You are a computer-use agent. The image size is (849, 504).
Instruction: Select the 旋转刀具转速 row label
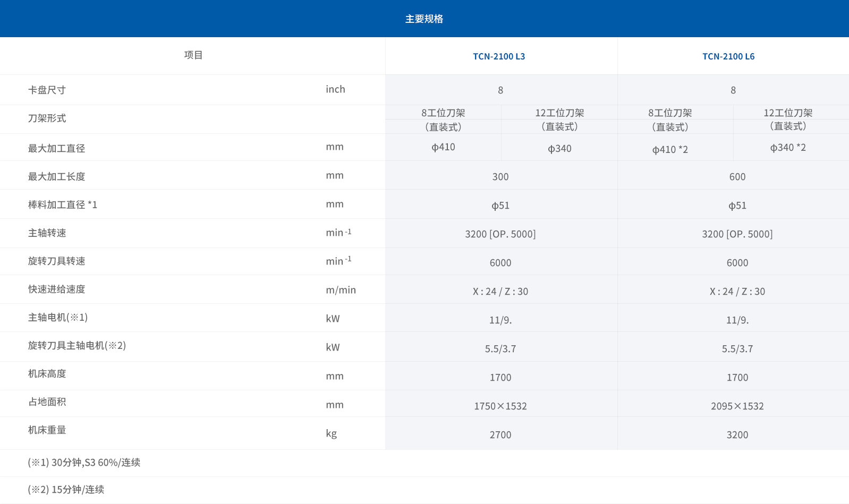click(56, 261)
